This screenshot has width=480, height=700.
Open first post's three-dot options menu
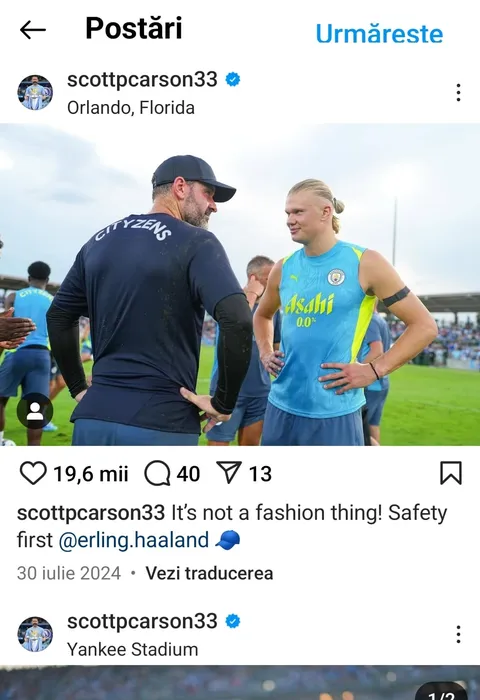458,92
